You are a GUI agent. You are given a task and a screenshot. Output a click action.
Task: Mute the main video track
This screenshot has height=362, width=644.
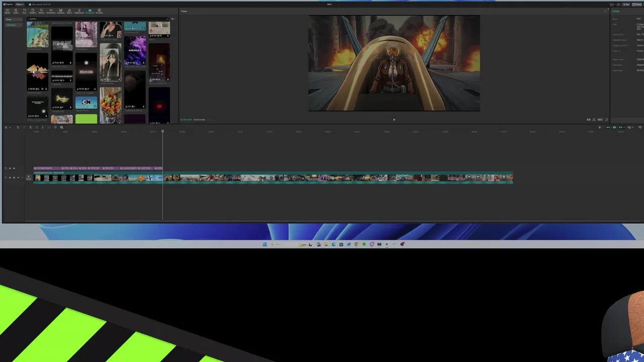click(18, 177)
